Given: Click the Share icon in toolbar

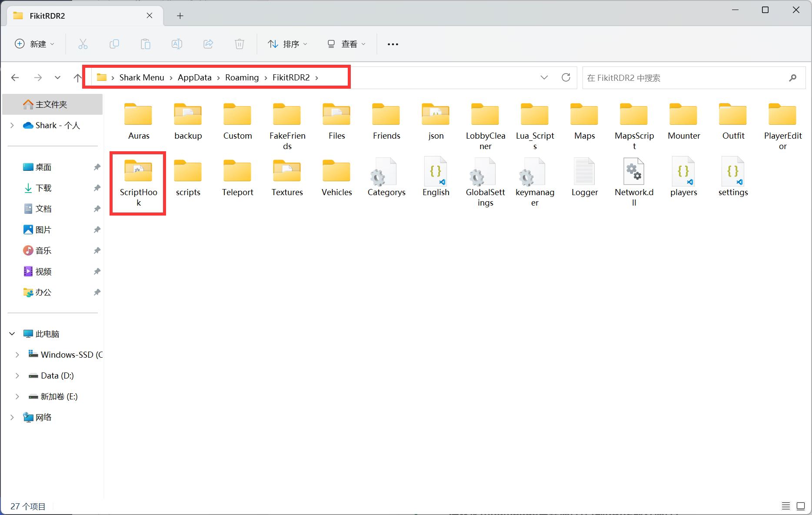Looking at the screenshot, I should (208, 44).
